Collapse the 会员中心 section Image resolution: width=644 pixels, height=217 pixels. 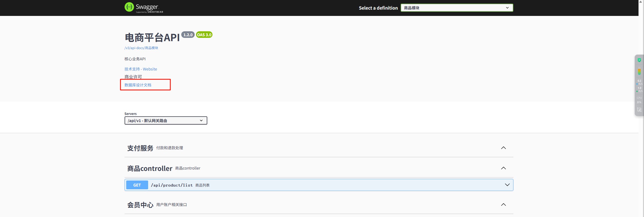click(x=503, y=205)
